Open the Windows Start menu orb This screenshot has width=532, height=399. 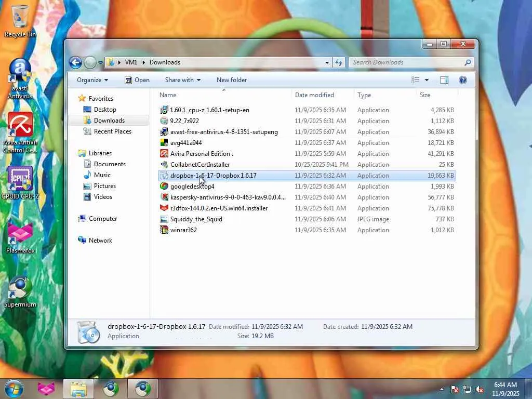(14, 389)
